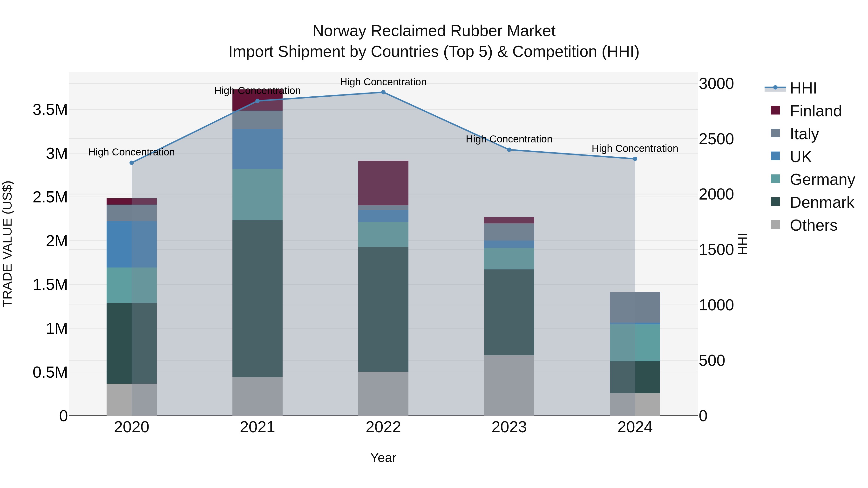Toggle Italy series in the legend
Image resolution: width=868 pixels, height=488 pixels.
(794, 134)
